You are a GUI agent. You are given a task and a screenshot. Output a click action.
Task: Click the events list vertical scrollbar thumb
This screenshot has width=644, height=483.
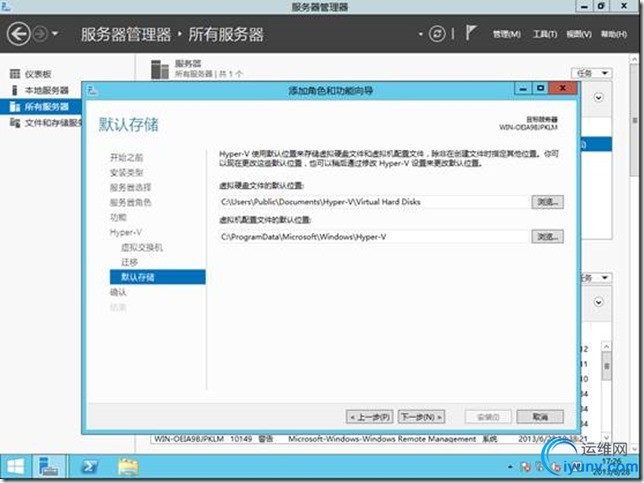click(x=606, y=366)
